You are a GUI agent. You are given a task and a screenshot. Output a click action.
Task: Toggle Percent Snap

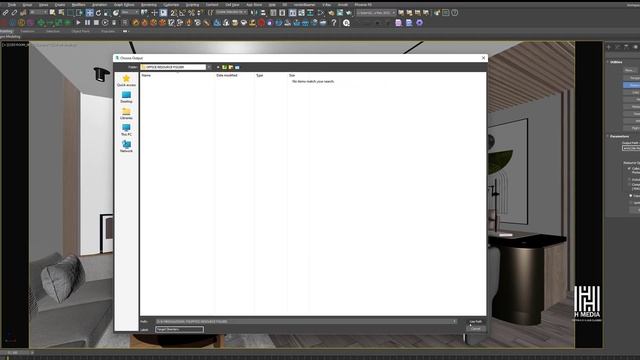tap(191, 13)
